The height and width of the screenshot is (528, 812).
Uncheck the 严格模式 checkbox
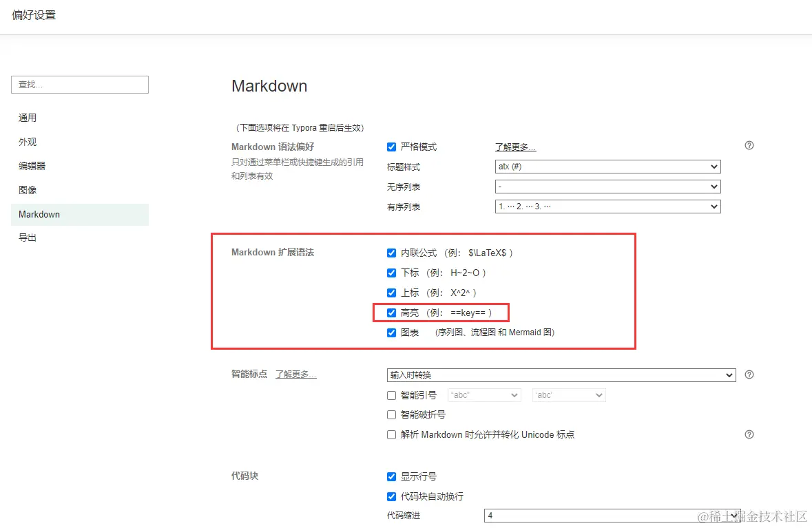click(x=391, y=147)
